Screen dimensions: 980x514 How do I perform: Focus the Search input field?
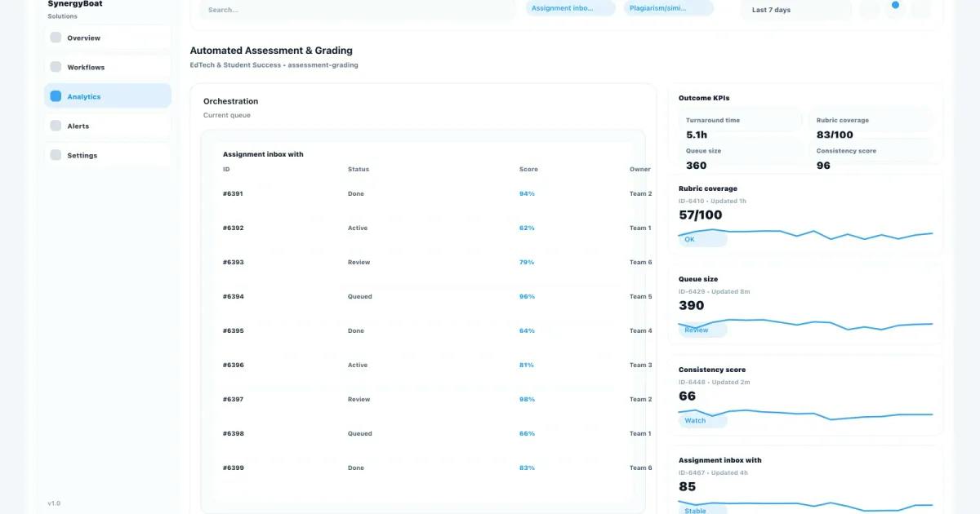click(359, 10)
